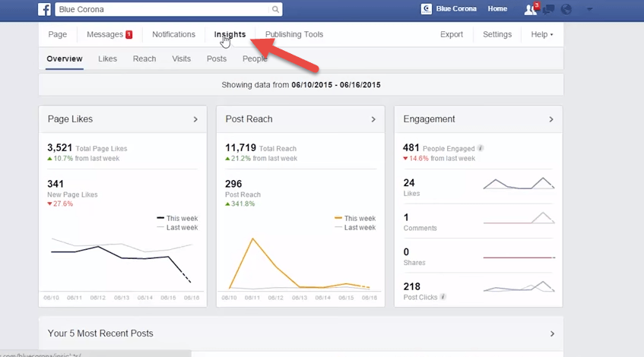The height and width of the screenshot is (357, 644).
Task: Open the globe notifications icon
Action: pos(566,10)
